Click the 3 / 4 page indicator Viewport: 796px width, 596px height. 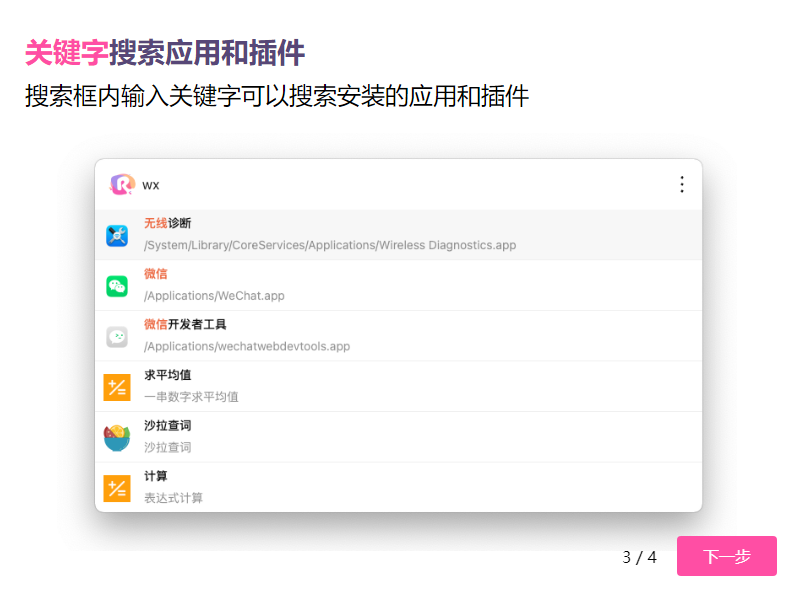[x=640, y=557]
